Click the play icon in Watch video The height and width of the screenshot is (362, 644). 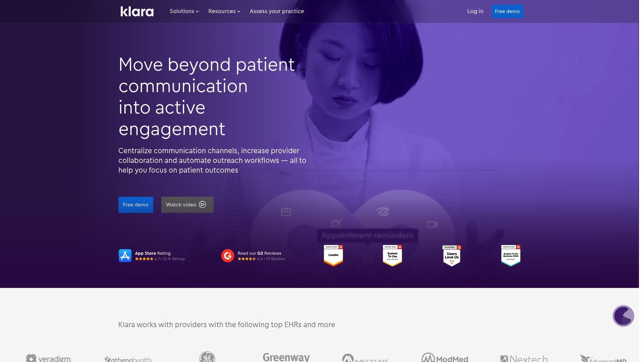tap(202, 204)
